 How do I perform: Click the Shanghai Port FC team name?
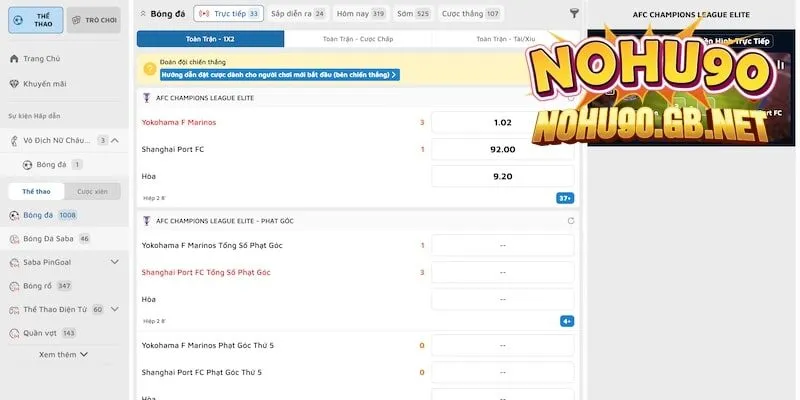pyautogui.click(x=172, y=149)
